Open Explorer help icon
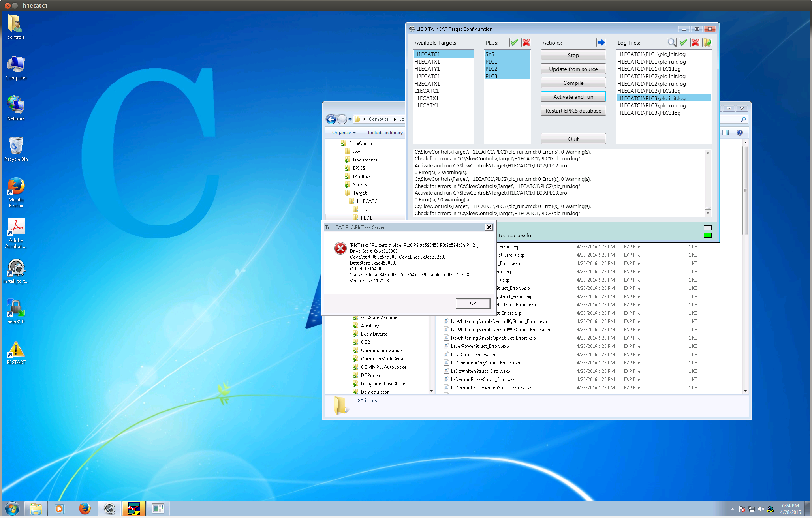 coord(740,133)
